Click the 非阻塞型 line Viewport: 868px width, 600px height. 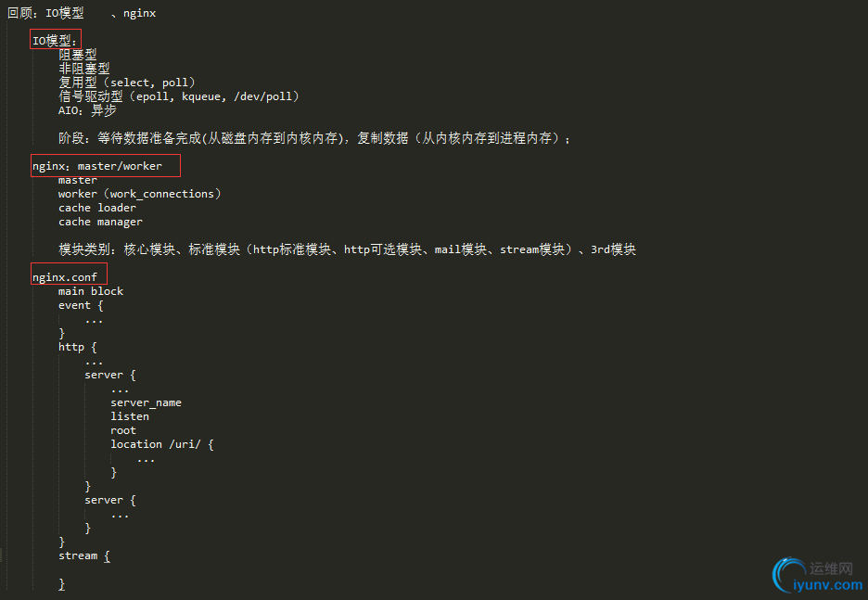click(x=84, y=68)
